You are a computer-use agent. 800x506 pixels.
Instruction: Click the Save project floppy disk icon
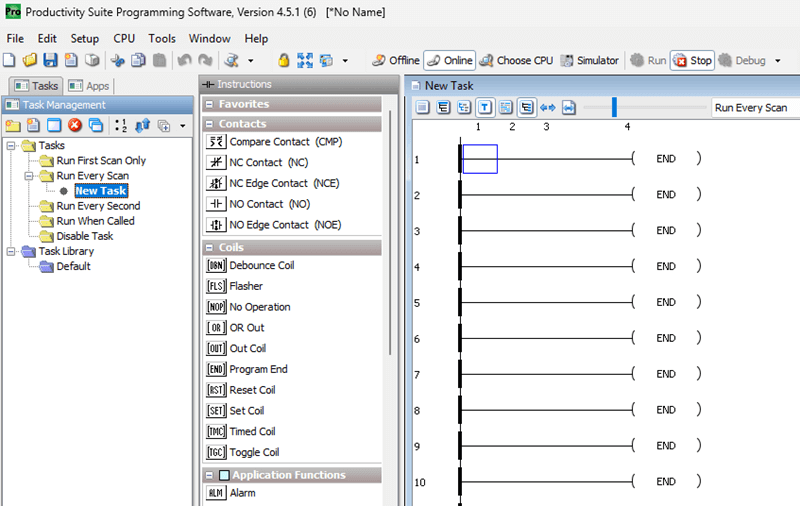click(x=51, y=61)
